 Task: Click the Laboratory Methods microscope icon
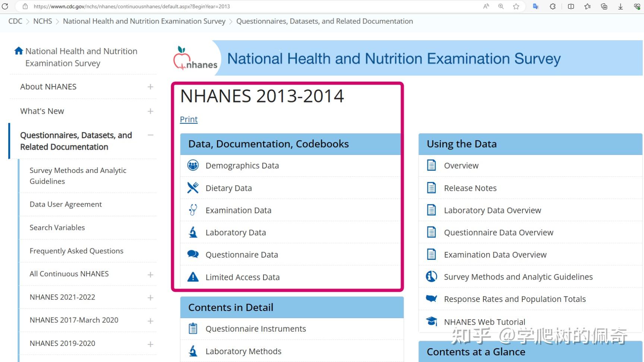(193, 351)
